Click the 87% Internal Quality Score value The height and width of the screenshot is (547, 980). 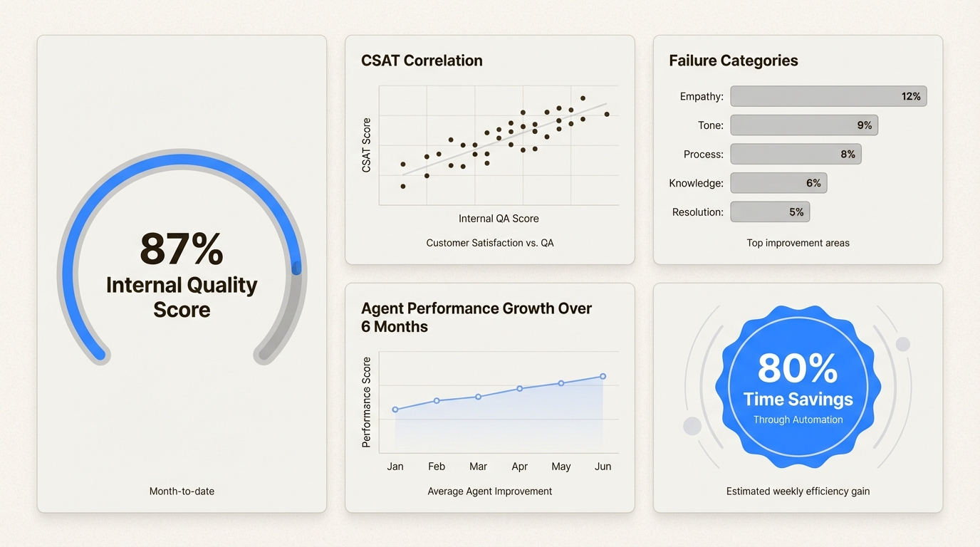182,249
